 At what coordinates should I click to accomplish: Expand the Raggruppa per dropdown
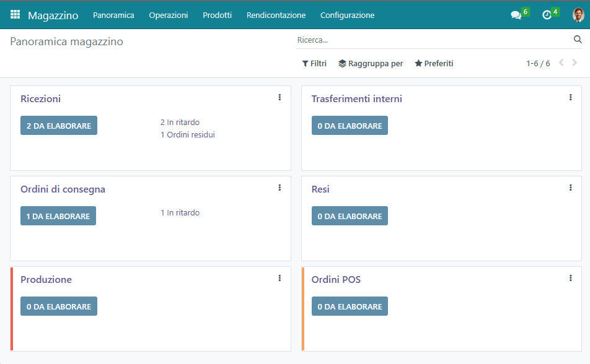tap(371, 64)
